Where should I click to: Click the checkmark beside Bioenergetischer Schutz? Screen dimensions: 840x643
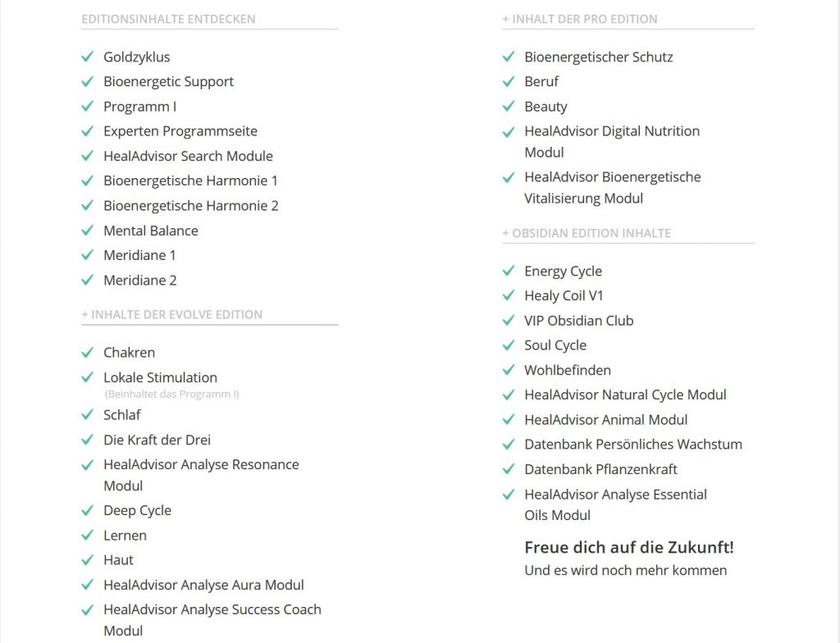coord(508,57)
